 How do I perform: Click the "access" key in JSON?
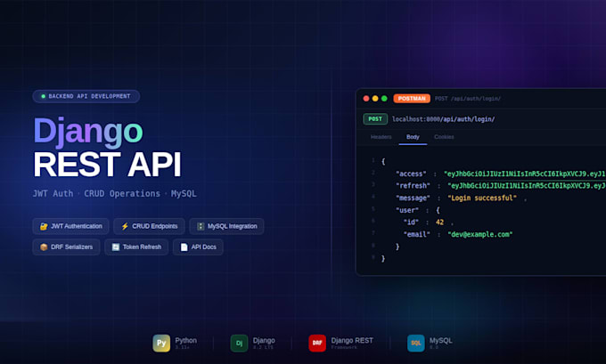tap(411, 174)
